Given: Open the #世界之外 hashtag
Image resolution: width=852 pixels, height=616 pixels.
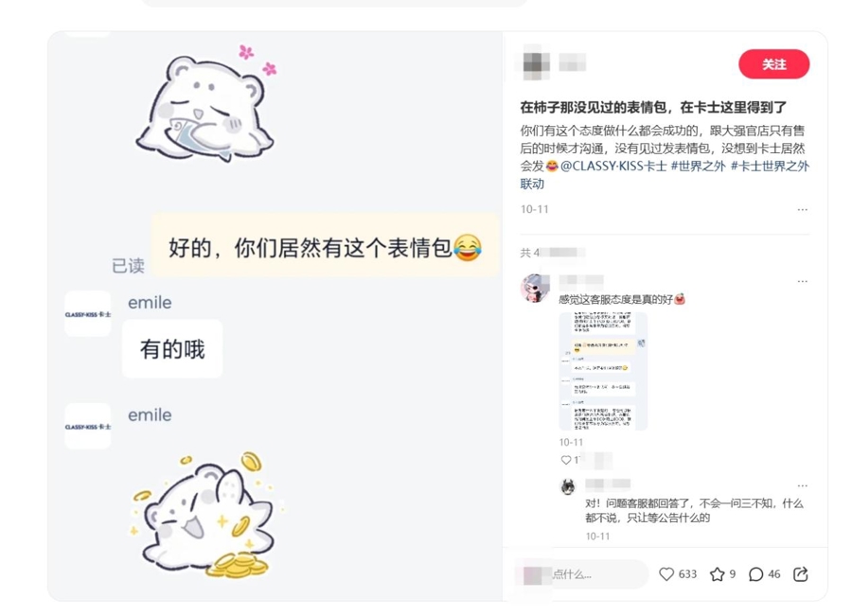Looking at the screenshot, I should [x=699, y=167].
